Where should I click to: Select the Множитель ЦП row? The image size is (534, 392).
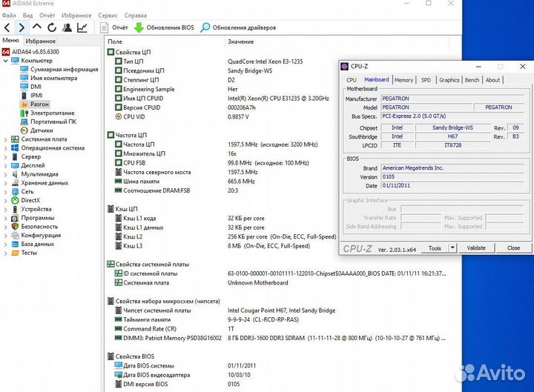[221, 153]
